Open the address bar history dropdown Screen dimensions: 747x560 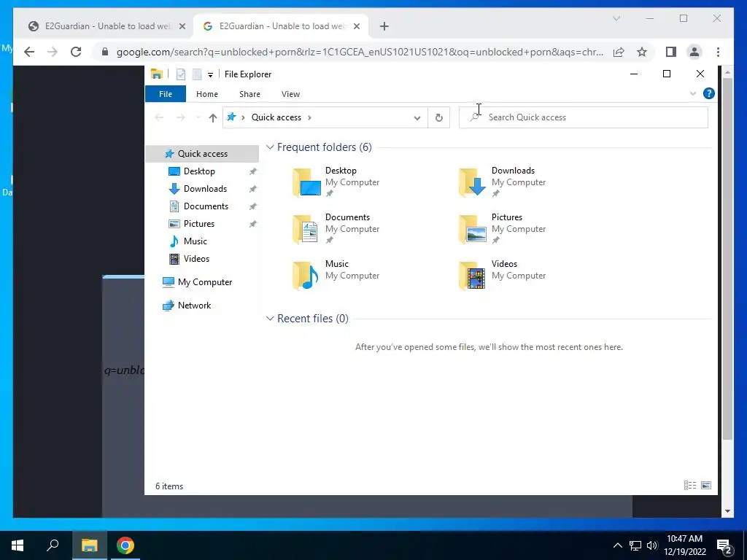[x=417, y=117]
